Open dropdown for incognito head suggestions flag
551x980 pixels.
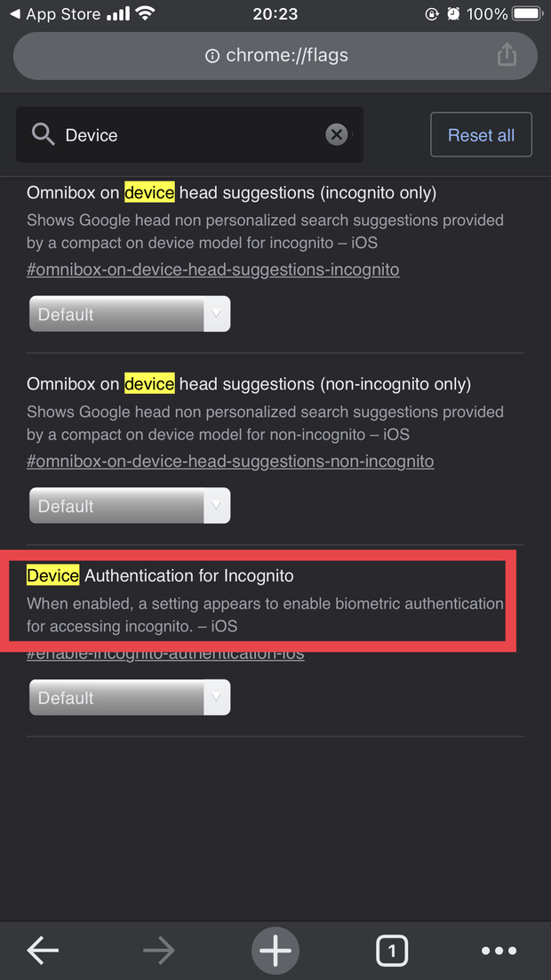[130, 314]
